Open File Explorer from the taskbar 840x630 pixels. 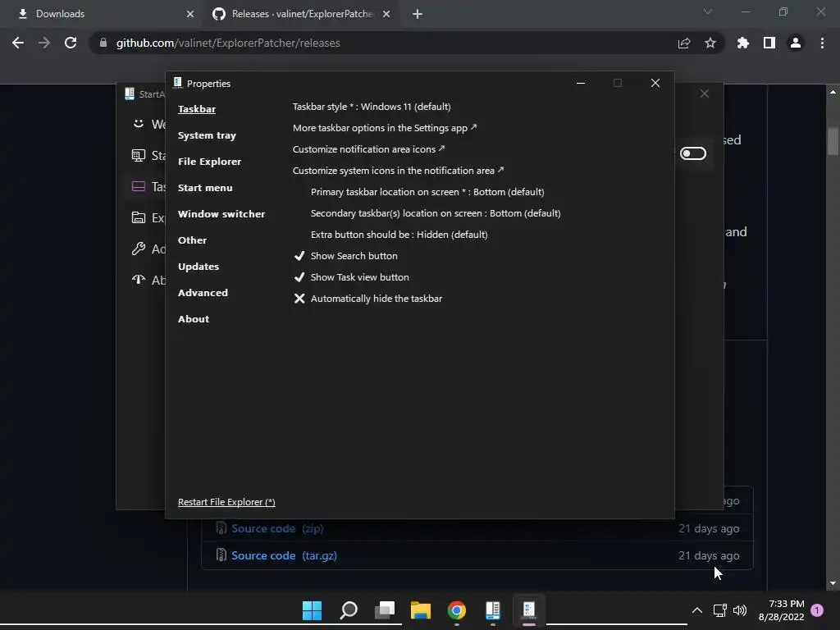tap(421, 610)
